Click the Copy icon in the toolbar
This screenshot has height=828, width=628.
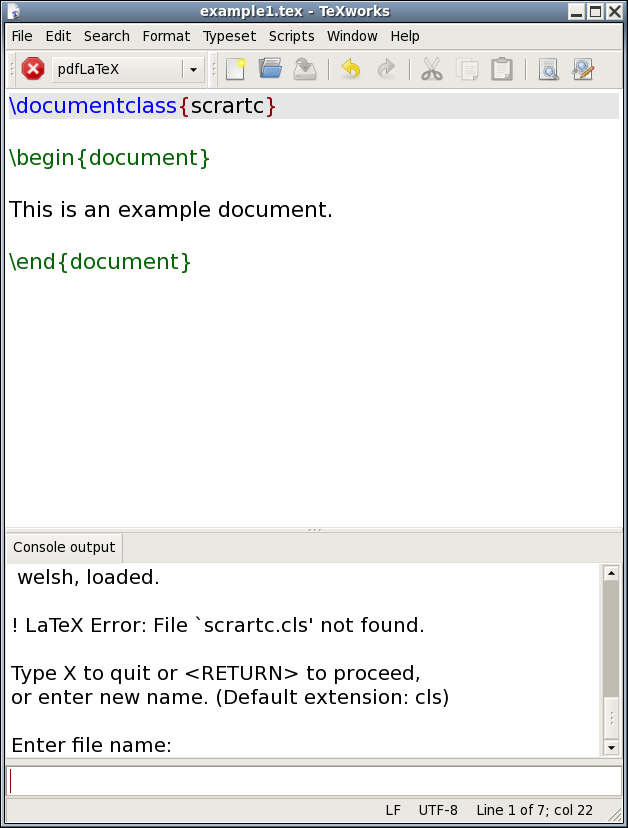[x=467, y=69]
